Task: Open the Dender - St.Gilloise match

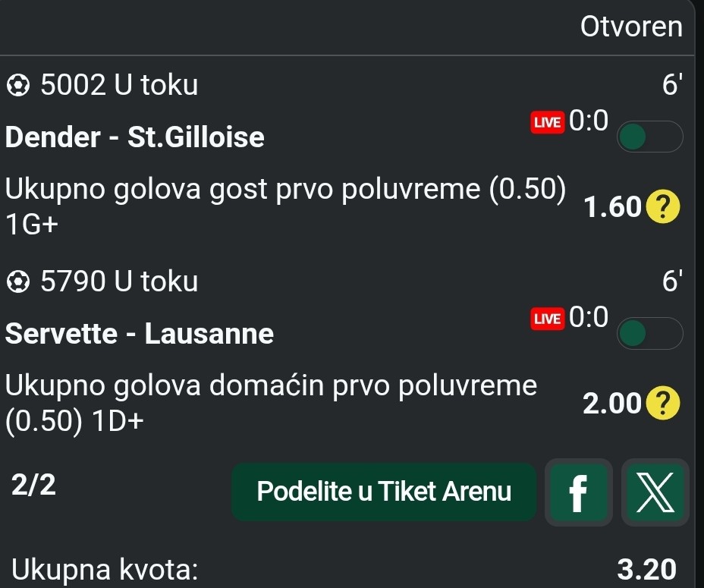Action: pyautogui.click(x=135, y=138)
